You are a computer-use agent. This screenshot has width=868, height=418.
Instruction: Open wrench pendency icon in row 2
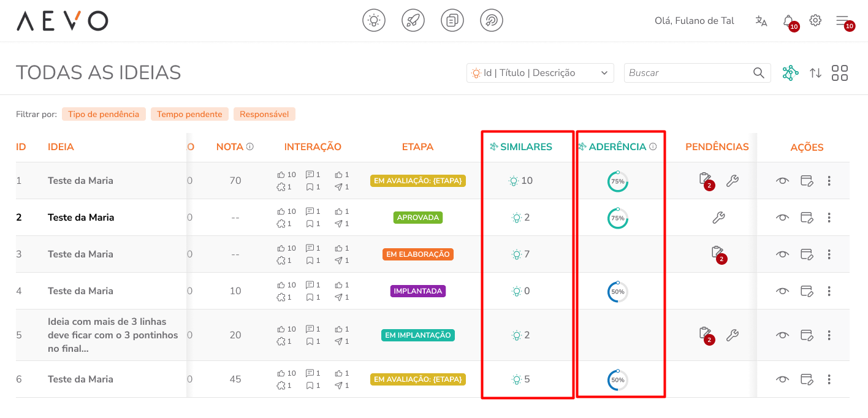pyautogui.click(x=719, y=218)
